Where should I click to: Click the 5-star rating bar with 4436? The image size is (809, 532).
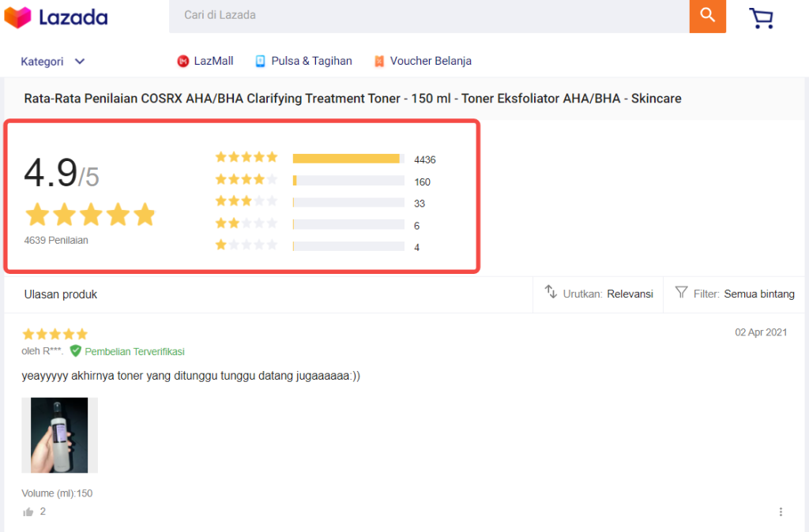coord(348,159)
